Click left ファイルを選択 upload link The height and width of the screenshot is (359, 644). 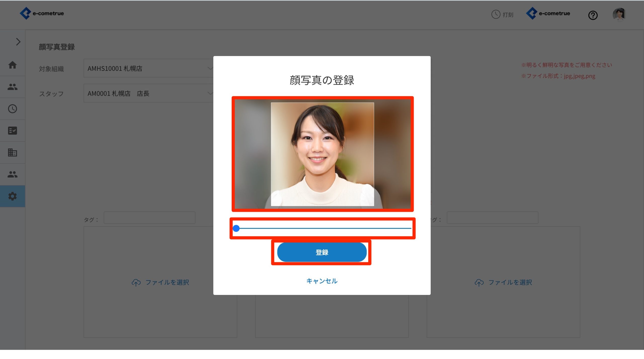click(x=160, y=282)
